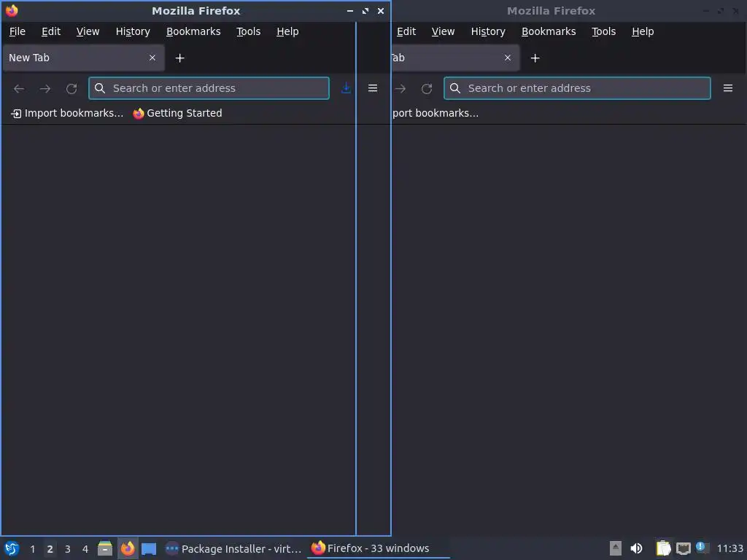The image size is (747, 560).
Task: Click Import bookmarks in left Firefox window
Action: click(x=67, y=113)
